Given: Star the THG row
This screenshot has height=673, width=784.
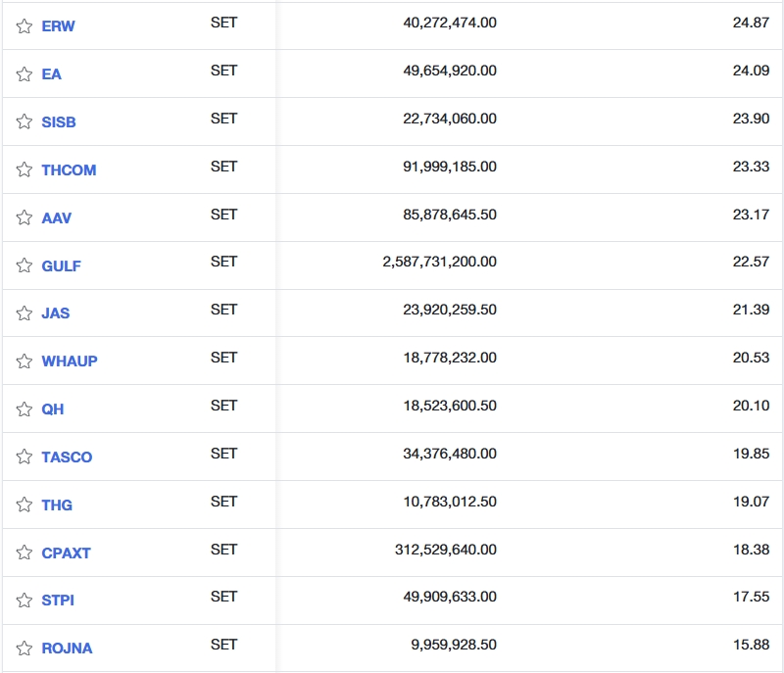Looking at the screenshot, I should [x=24, y=505].
